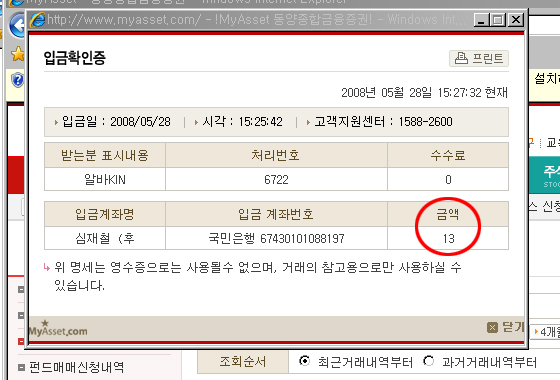Click the back arrow in the main browser window
This screenshot has height=380, width=560.
coord(17,25)
